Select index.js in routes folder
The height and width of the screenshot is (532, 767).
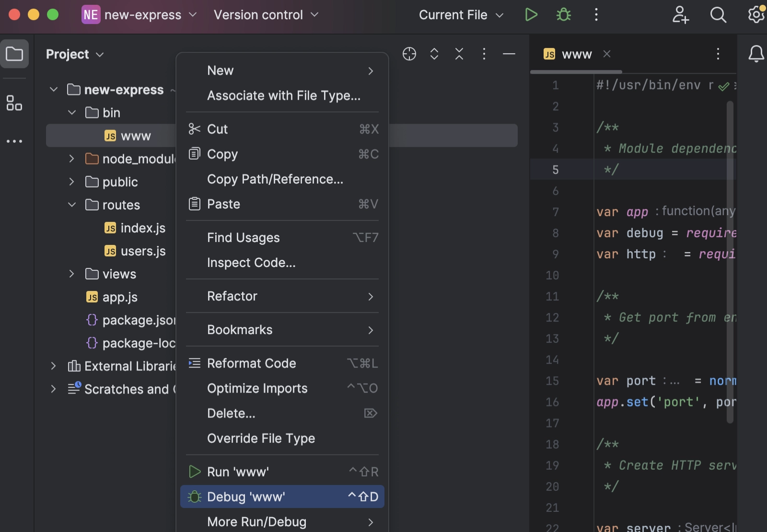click(135, 228)
